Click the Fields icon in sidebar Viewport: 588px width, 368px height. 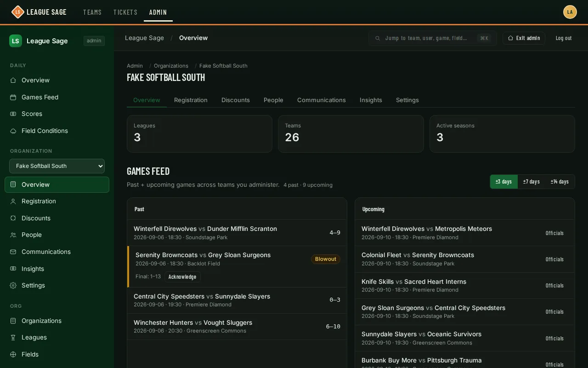(13, 355)
